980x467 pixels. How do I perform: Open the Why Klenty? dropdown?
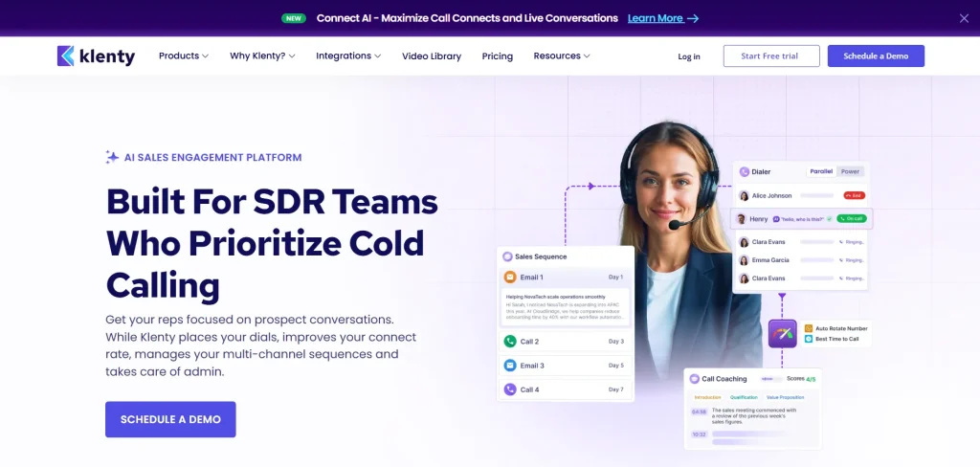[262, 56]
